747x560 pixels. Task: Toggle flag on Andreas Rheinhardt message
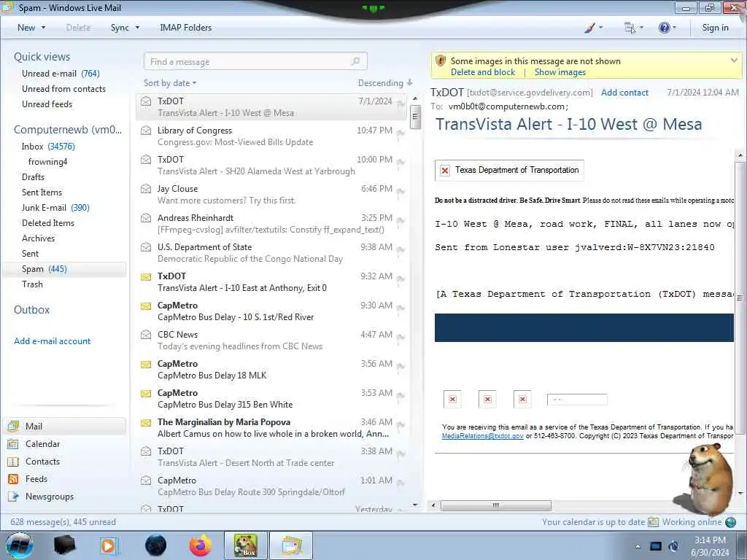coord(400,221)
